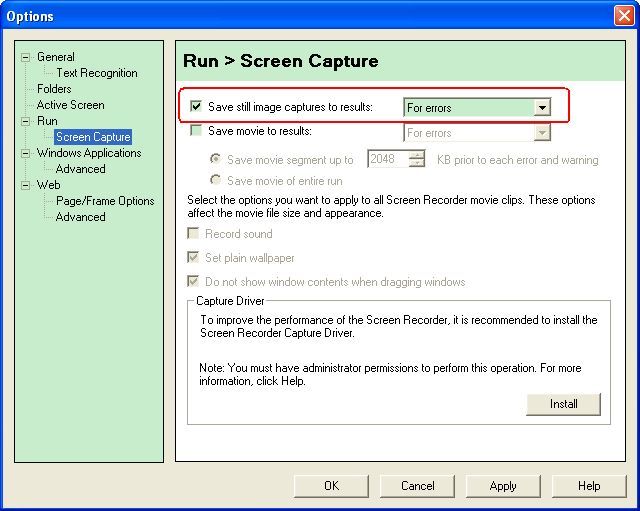The image size is (640, 511).
Task: Open Save movie For errors dropdown
Action: coord(542,133)
